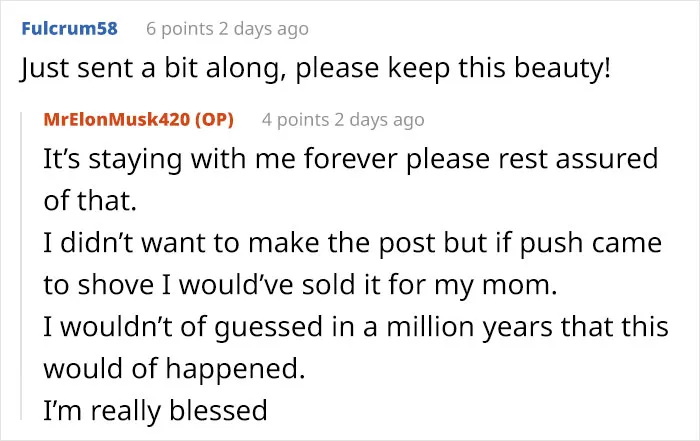Viewport: 700px width, 441px height.
Task: Click the line 'It's staying with me forever'
Action: pos(351,159)
